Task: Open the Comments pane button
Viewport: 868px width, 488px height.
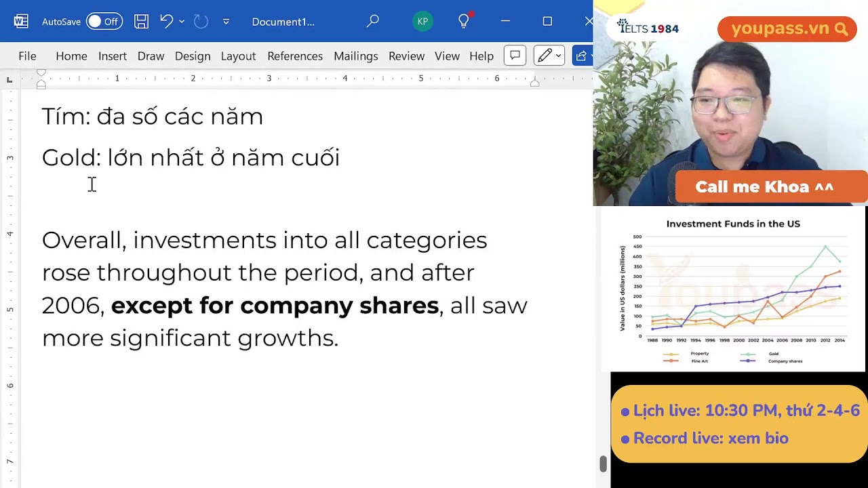Action: tap(515, 56)
